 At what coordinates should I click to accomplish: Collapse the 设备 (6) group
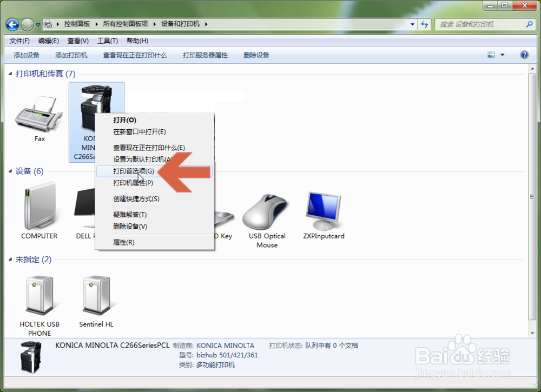tap(10, 171)
